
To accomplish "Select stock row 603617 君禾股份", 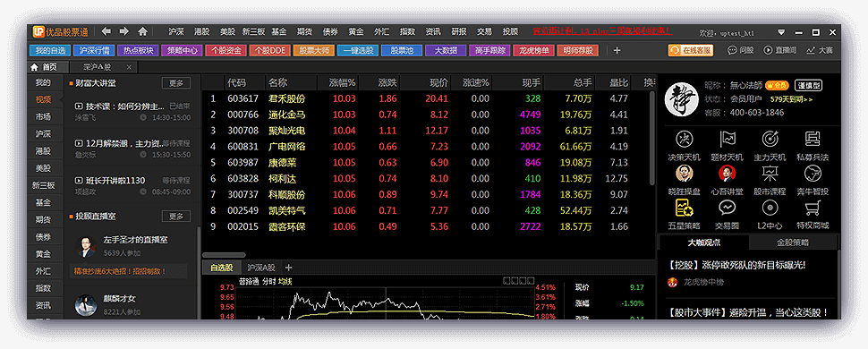I will [425, 98].
